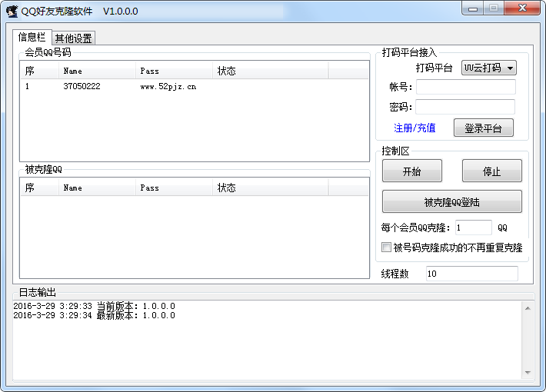Click the 线程数 input field
The image size is (546, 392).
[x=471, y=274]
